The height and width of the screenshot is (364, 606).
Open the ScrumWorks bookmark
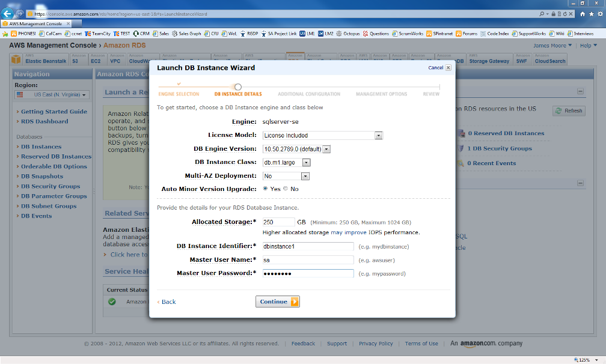[x=408, y=34]
